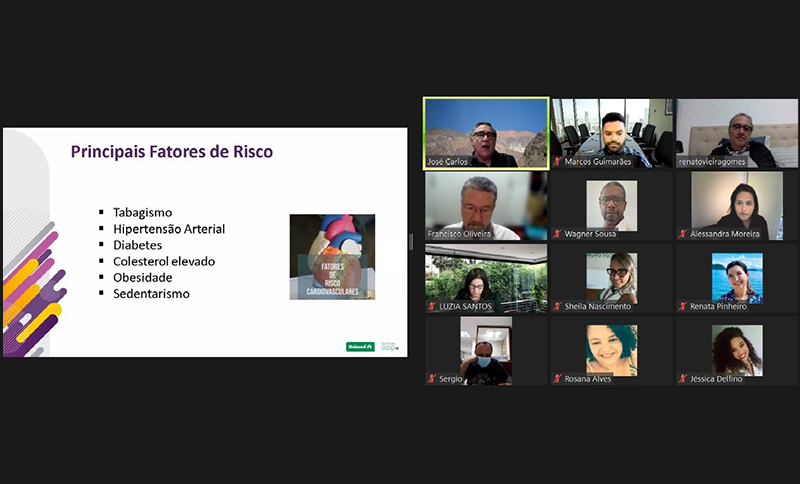Click the green Unimed logo on slide
The image size is (800, 484).
360,347
